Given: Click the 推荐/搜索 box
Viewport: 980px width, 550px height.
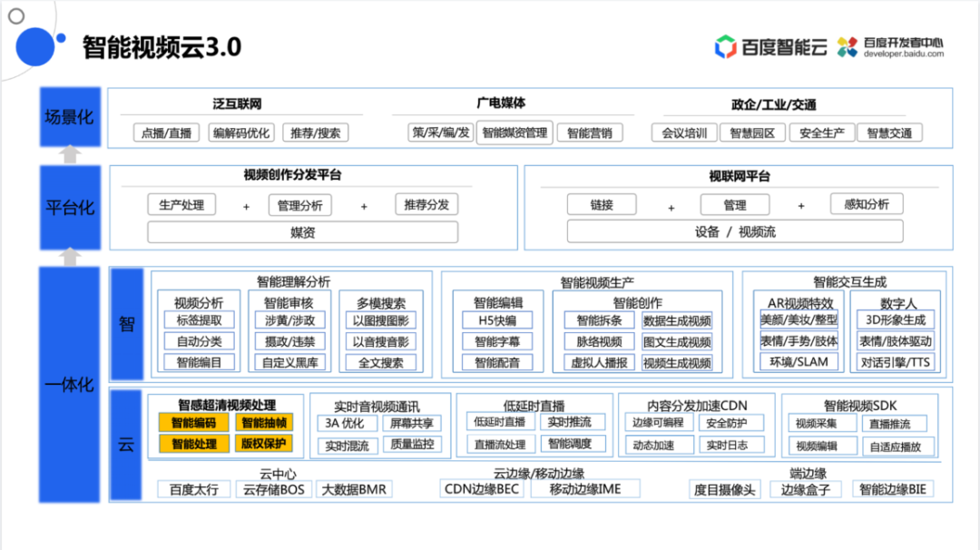Looking at the screenshot, I should [x=316, y=133].
